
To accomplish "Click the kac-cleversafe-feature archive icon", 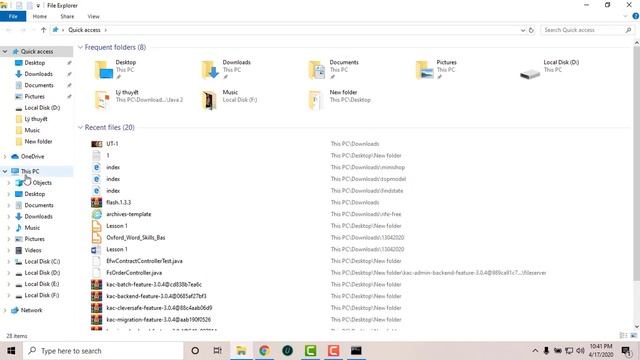I will (97, 308).
